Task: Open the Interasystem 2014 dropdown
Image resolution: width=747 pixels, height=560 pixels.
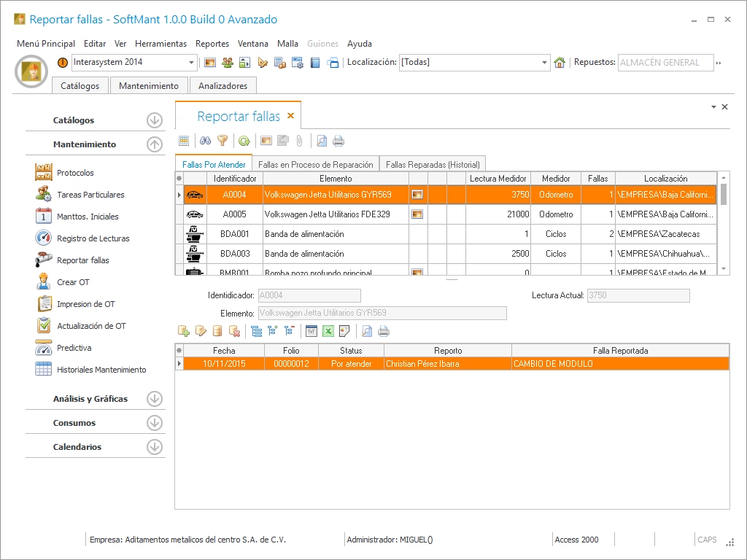Action: (x=192, y=63)
